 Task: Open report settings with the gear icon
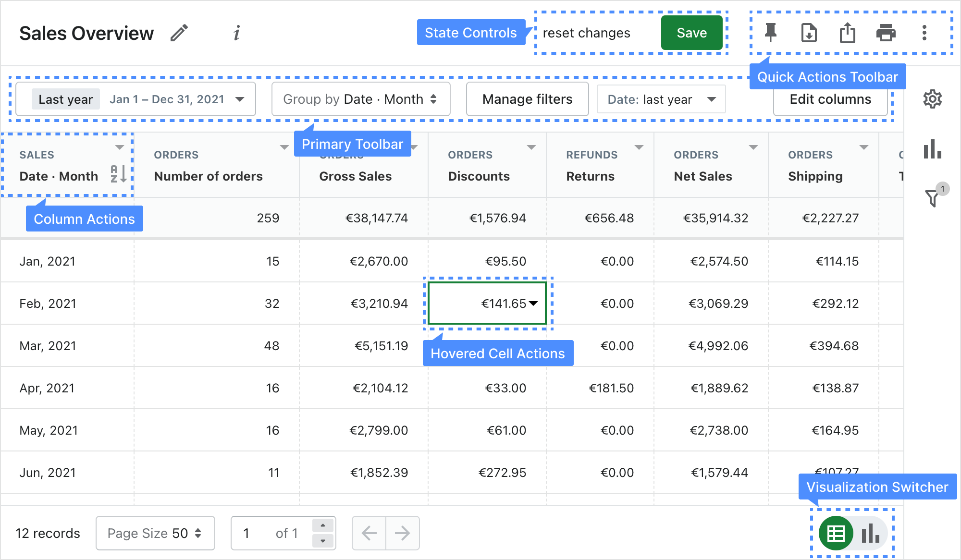[x=933, y=99]
